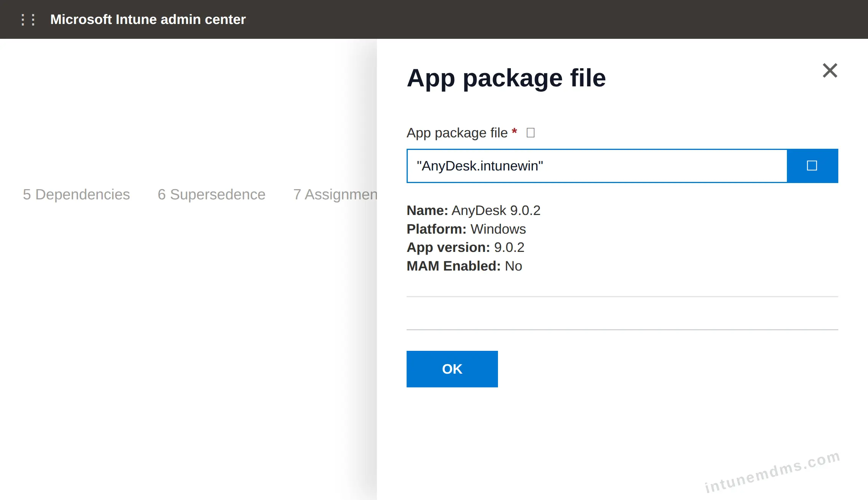The height and width of the screenshot is (500, 868).
Task: Open the portal menu grip icon
Action: 28,19
